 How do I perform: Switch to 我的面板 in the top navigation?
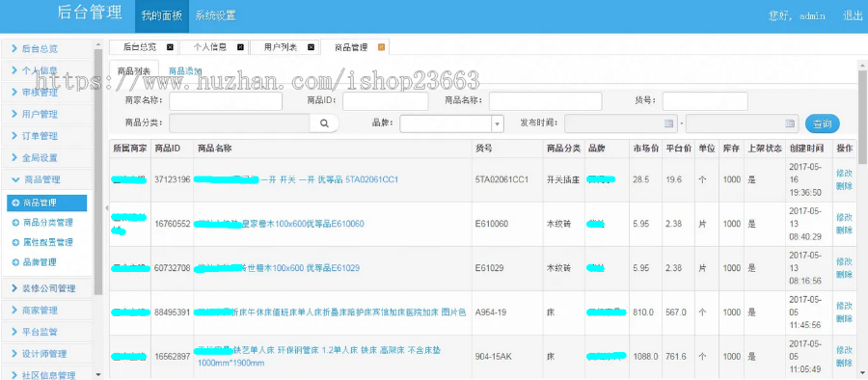click(162, 16)
